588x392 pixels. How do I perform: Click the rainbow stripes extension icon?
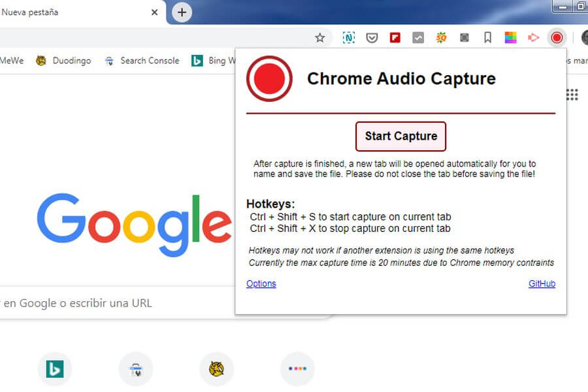510,37
